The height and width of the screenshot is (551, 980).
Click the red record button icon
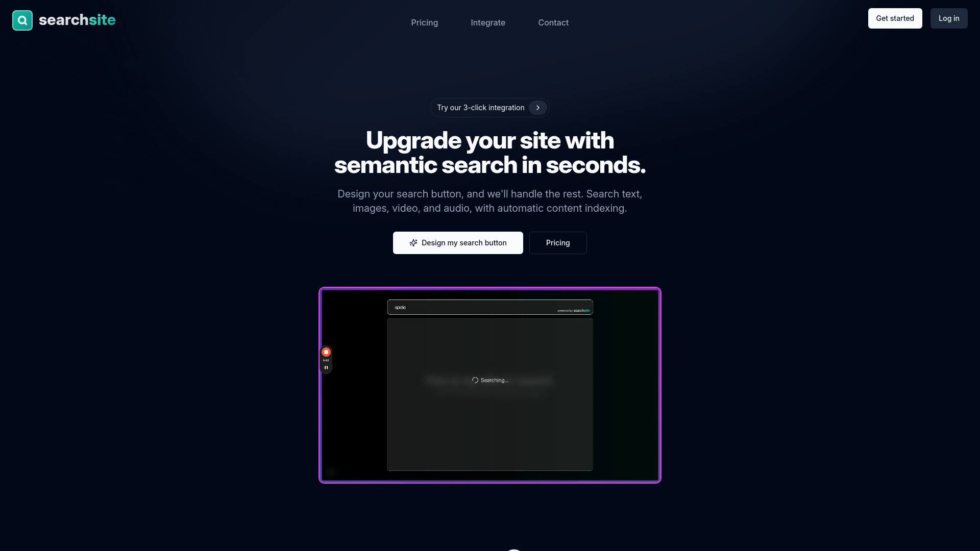point(326,352)
